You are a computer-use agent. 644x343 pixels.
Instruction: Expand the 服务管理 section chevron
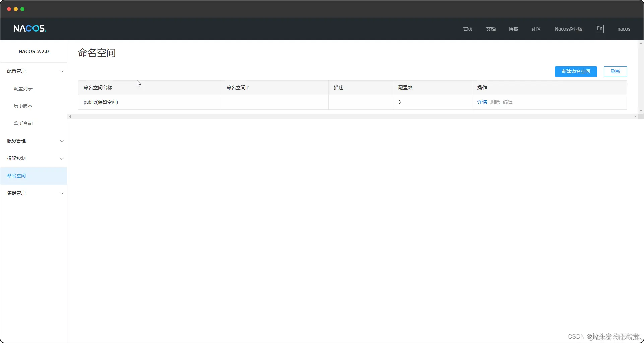(x=62, y=141)
